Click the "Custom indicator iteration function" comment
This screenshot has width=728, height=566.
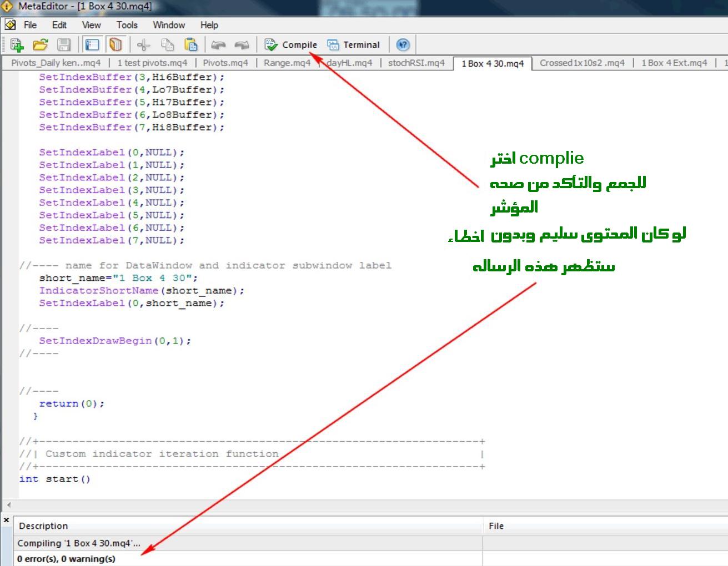click(x=162, y=454)
